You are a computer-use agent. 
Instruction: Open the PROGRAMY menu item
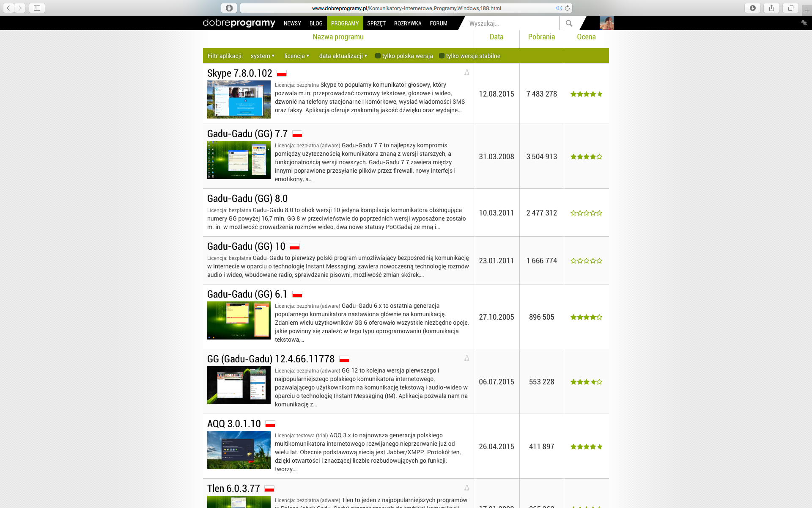tap(345, 23)
